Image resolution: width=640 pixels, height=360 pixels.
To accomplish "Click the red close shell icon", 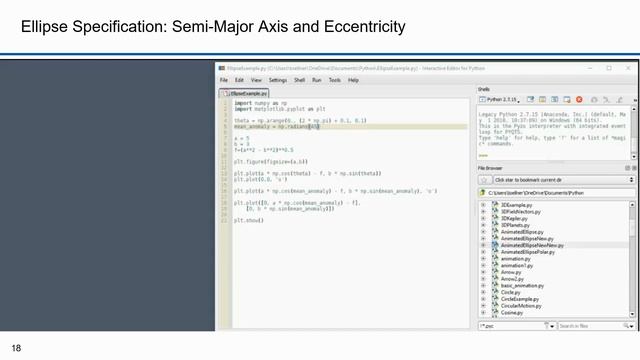I will coord(579,100).
